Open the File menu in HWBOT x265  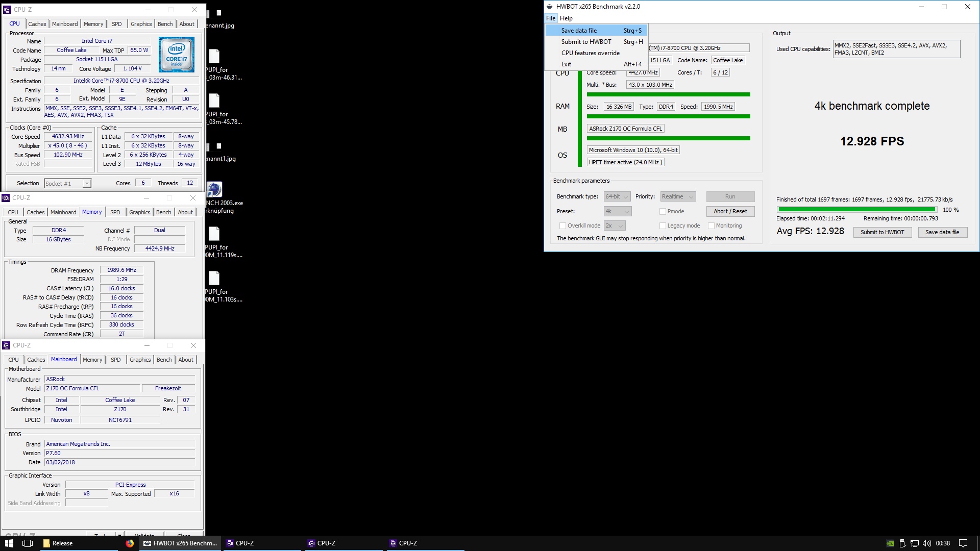(551, 18)
